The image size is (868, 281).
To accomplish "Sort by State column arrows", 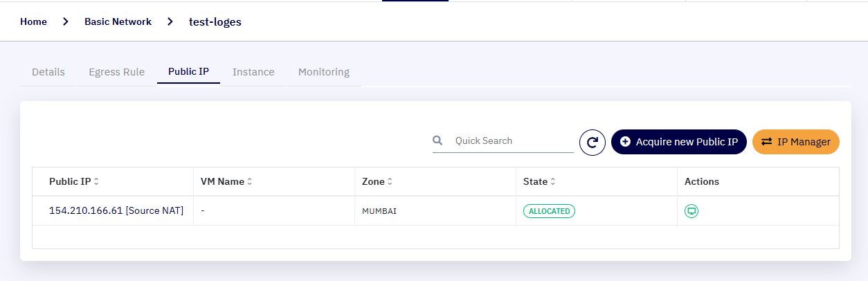I will click(x=552, y=182).
